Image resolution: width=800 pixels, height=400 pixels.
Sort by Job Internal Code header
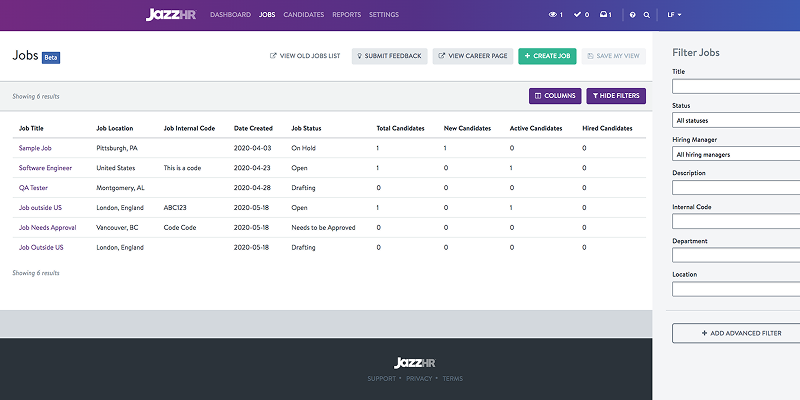[189, 129]
